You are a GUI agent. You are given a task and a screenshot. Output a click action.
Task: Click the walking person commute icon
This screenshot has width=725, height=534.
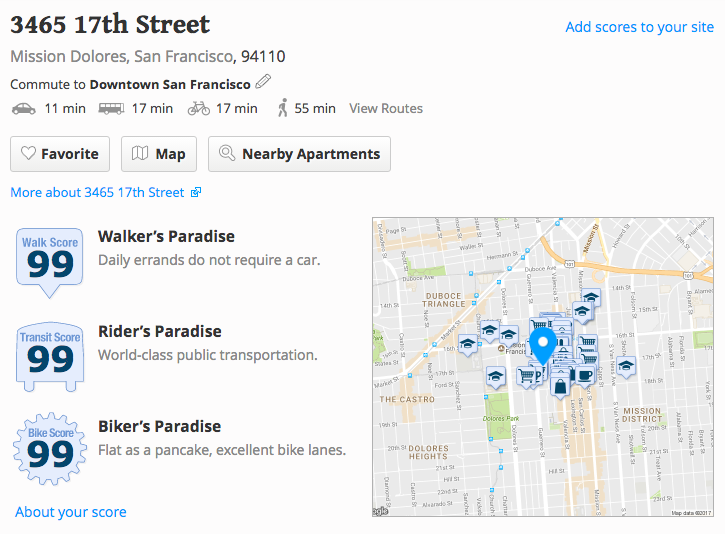(x=283, y=108)
